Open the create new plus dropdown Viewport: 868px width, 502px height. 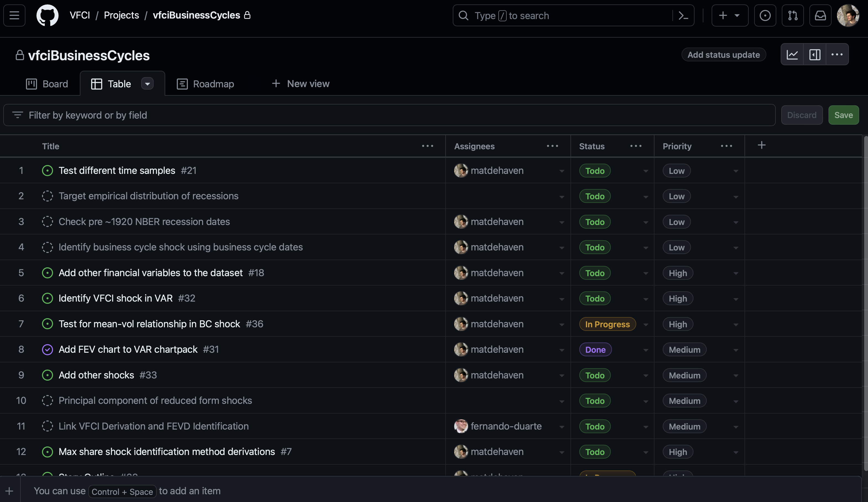(x=730, y=15)
